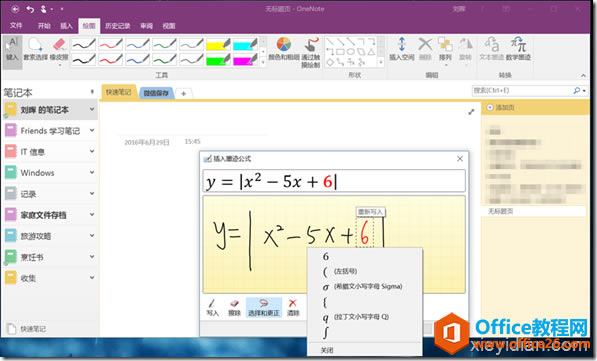Click Close in the correction menu
Screen dimensions: 597x361
(x=327, y=350)
